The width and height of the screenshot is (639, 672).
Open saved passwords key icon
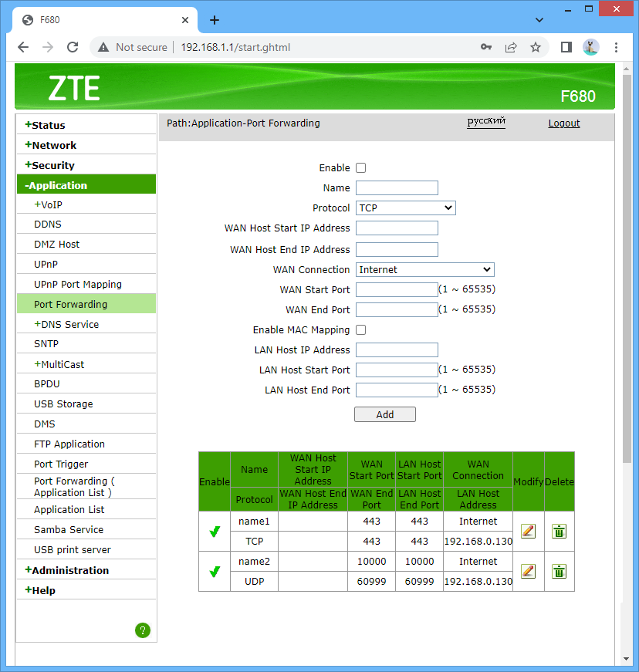486,47
